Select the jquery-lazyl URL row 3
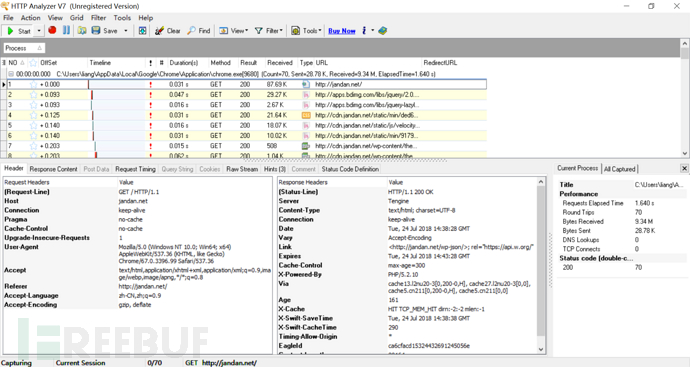 pyautogui.click(x=367, y=105)
